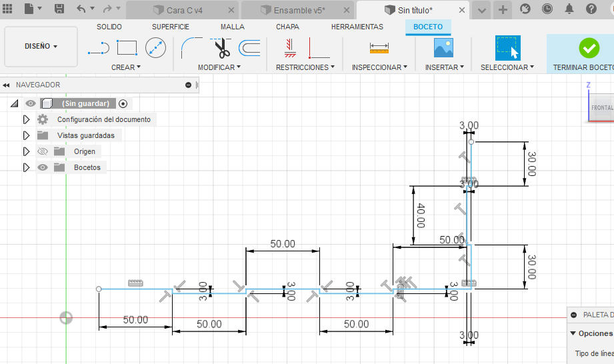Open the Job Status clock icon
The image size is (614, 364).
click(x=547, y=9)
